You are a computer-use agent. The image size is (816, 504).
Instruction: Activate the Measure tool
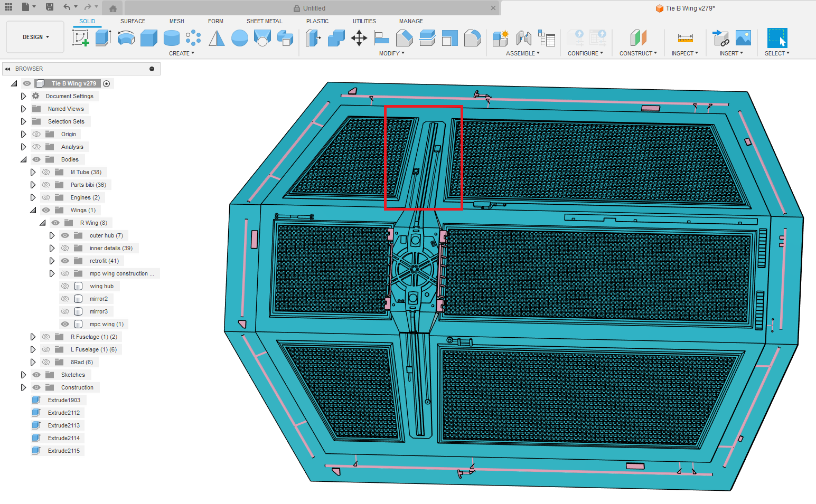click(x=685, y=38)
